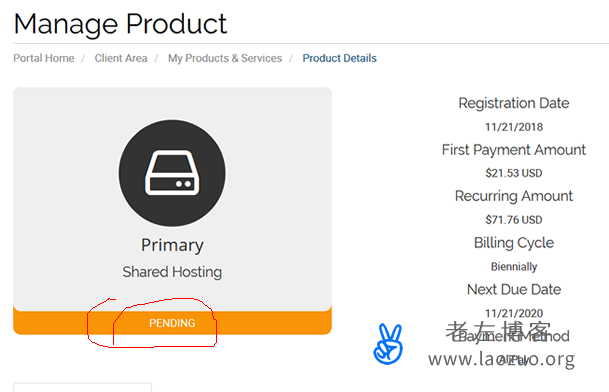This screenshot has width=609, height=392.
Task: Click the Next Due Date label
Action: 514,289
